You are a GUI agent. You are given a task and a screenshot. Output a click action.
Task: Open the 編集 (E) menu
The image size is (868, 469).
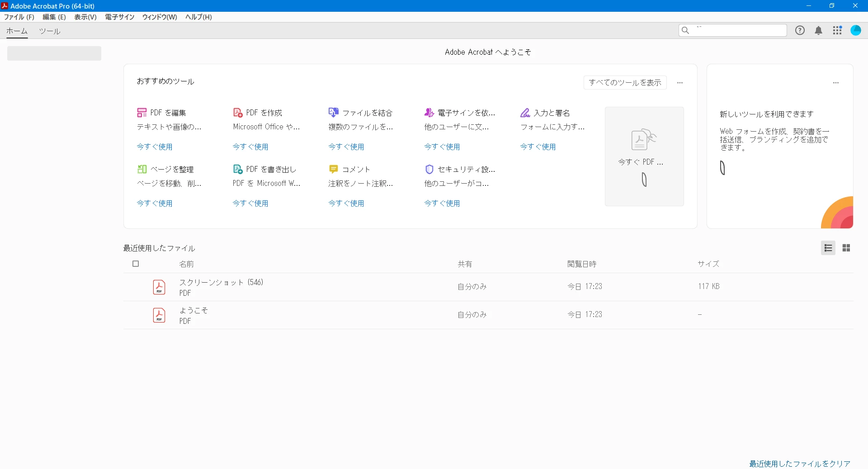pyautogui.click(x=54, y=17)
